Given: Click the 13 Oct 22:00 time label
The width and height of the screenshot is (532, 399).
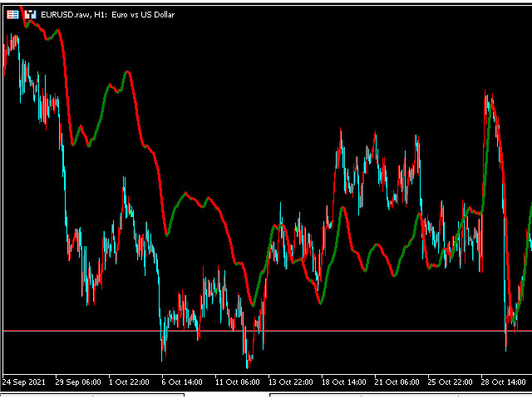Looking at the screenshot, I should tap(291, 382).
